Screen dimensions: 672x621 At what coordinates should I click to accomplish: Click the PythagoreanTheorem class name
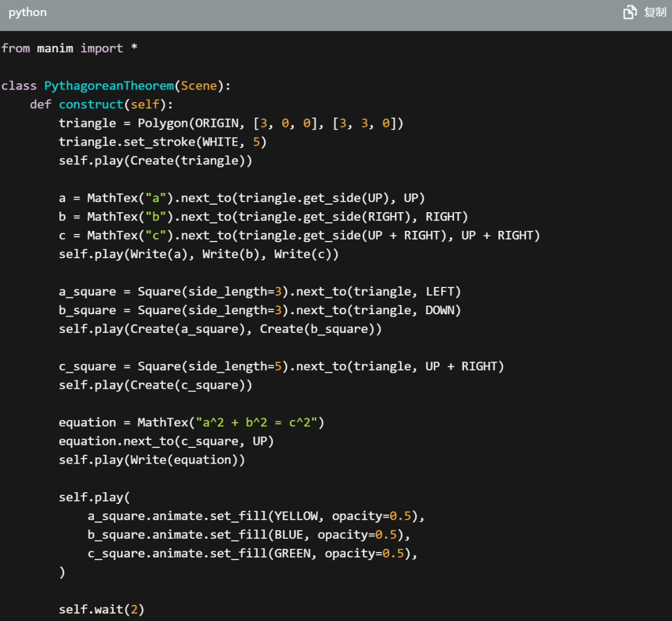pos(110,86)
